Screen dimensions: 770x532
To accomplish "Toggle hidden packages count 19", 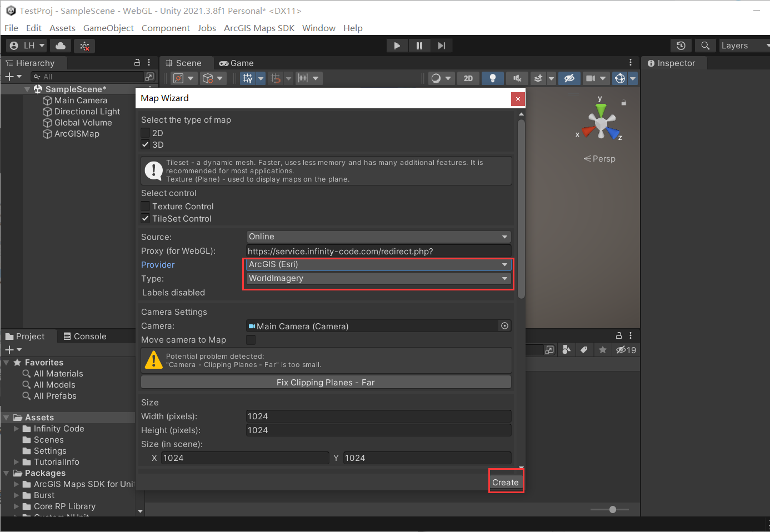I will (x=626, y=350).
